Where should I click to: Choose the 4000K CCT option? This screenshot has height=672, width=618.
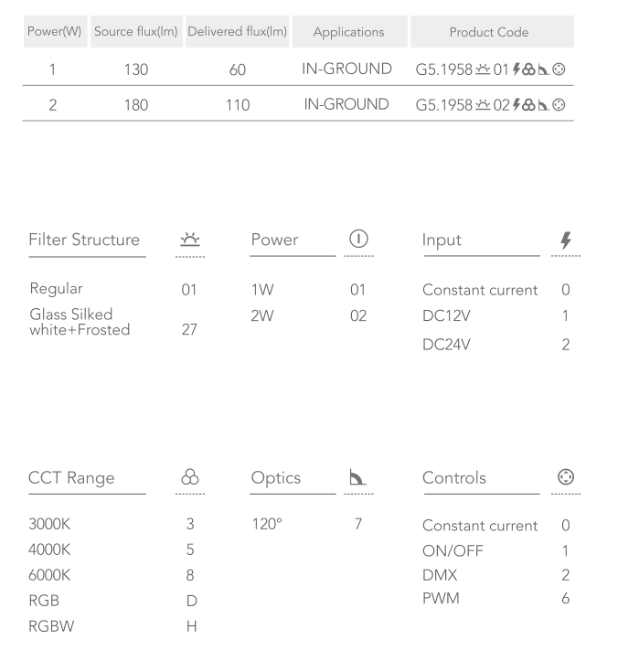click(x=49, y=549)
